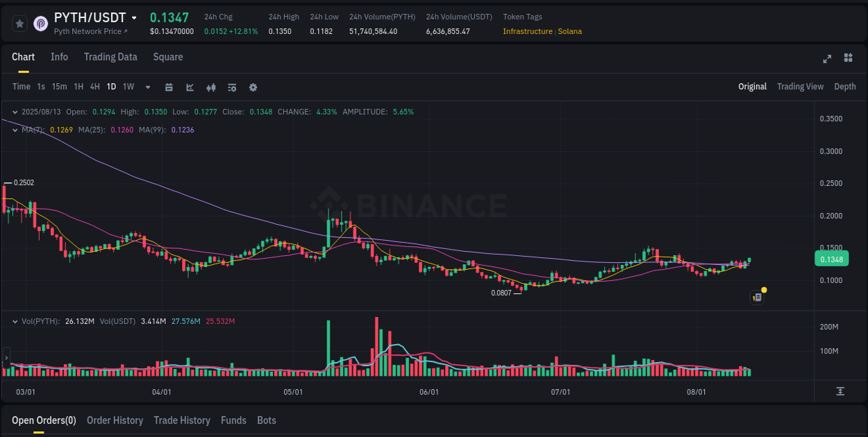Expand chart to fullscreen using the expand icon

(826, 59)
